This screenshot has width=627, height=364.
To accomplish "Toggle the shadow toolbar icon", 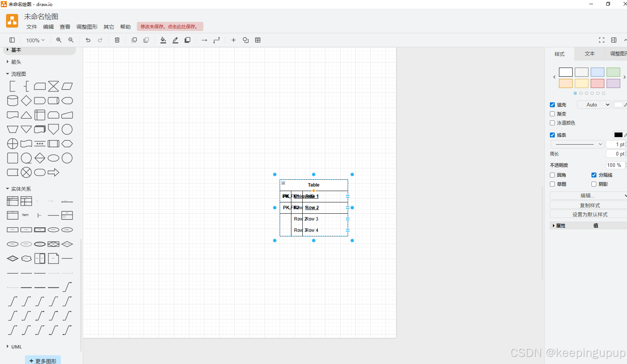I will point(187,40).
